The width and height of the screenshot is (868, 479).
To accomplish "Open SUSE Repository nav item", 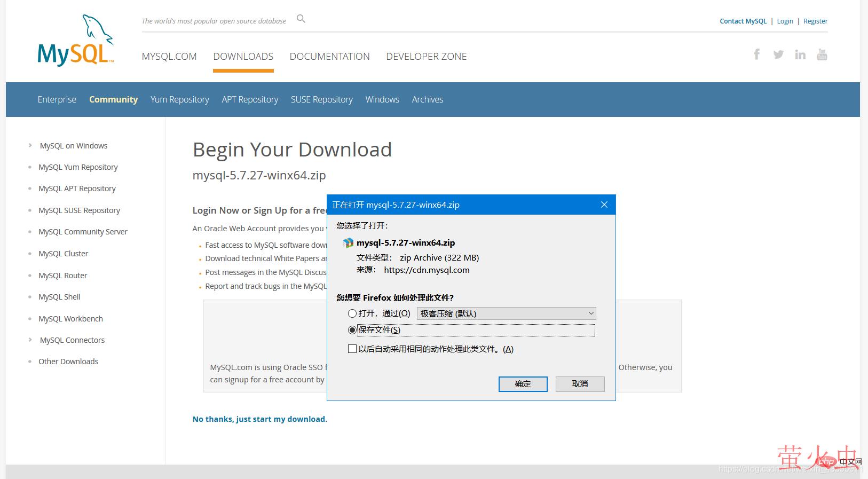I will click(x=322, y=99).
